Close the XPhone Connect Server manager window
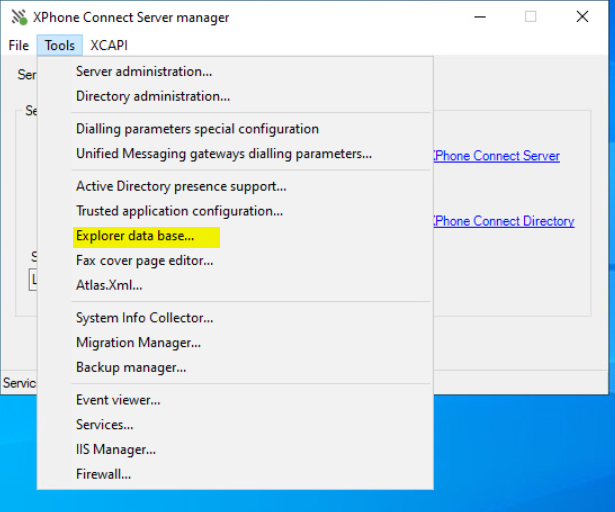The width and height of the screenshot is (615, 512). tap(582, 17)
